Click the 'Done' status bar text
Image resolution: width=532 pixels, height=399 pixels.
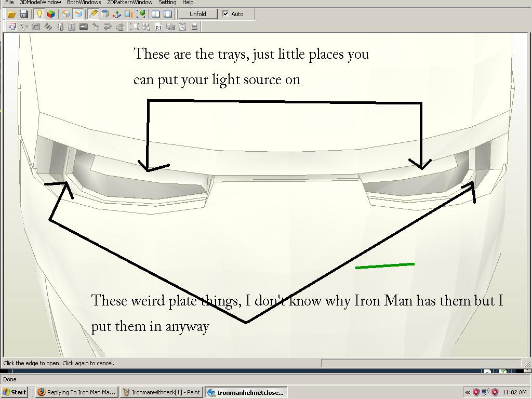10,379
